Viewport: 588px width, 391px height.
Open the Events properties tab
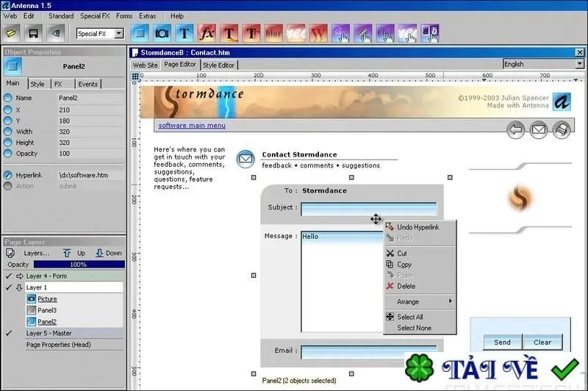tap(87, 85)
